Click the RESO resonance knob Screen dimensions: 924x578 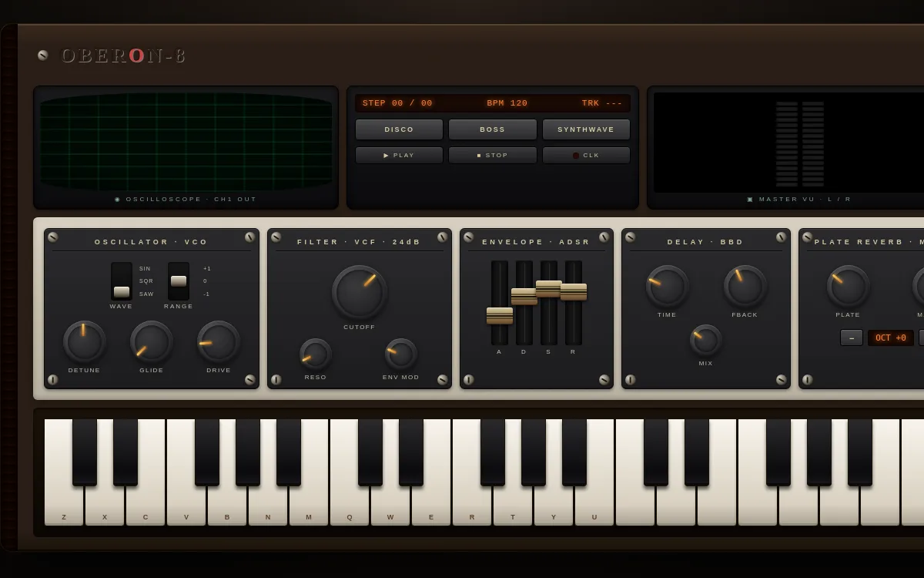[x=316, y=354]
